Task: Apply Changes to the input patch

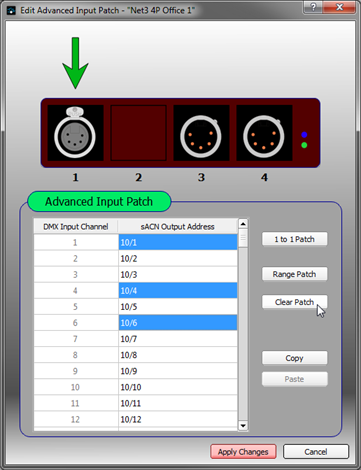Action: coord(243,452)
